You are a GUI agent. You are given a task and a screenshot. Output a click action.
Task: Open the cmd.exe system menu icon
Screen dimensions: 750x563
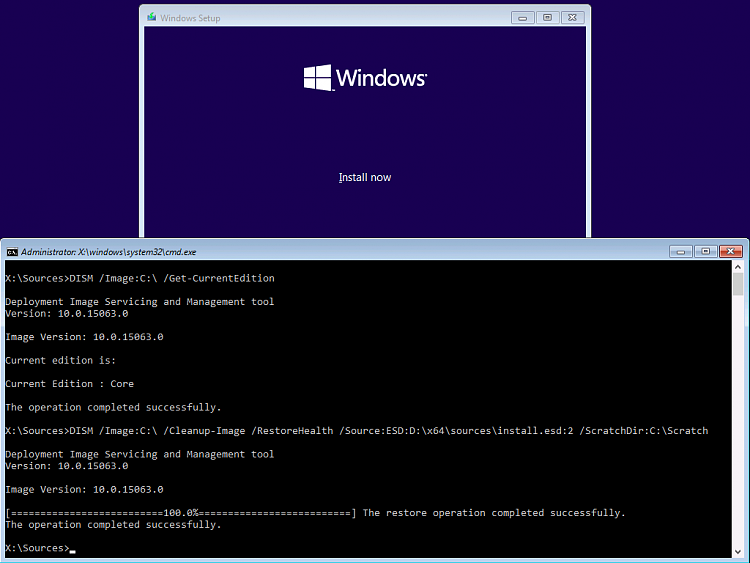pyautogui.click(x=12, y=252)
